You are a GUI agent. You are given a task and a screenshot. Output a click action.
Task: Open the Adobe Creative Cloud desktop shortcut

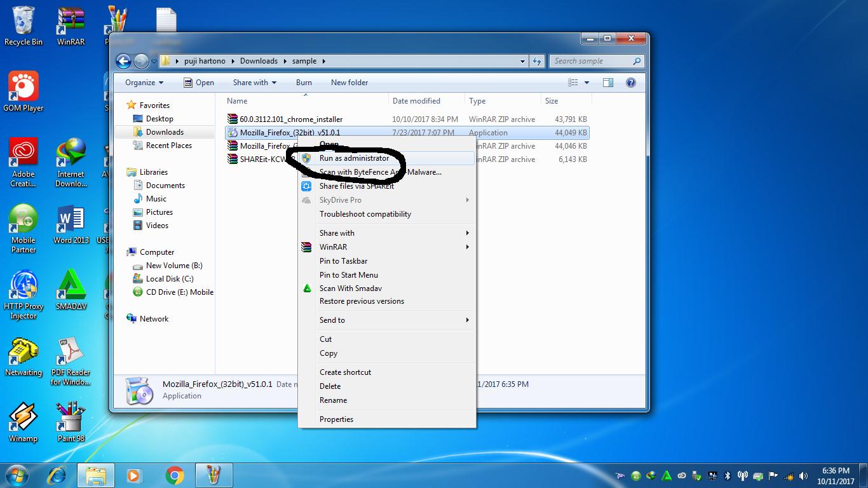tap(24, 163)
